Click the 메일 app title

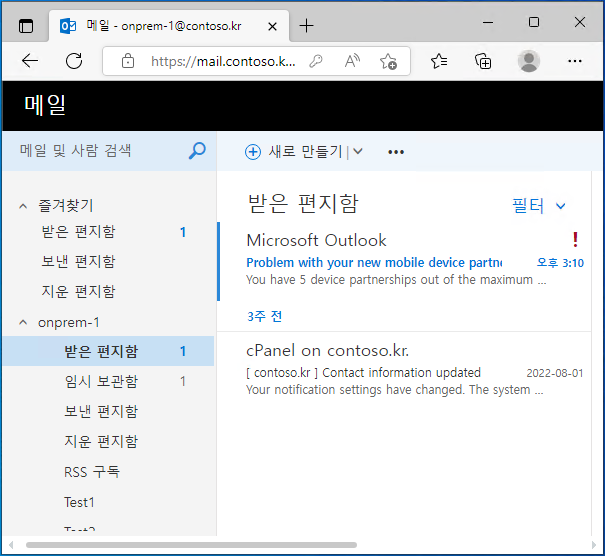[x=45, y=105]
